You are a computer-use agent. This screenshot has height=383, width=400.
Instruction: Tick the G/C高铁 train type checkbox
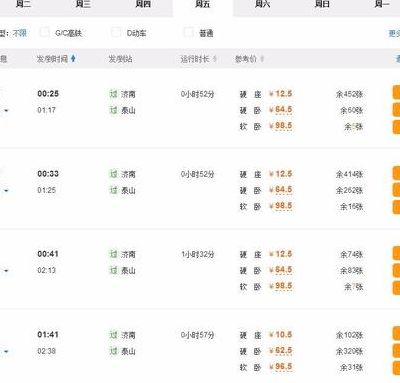(44, 32)
